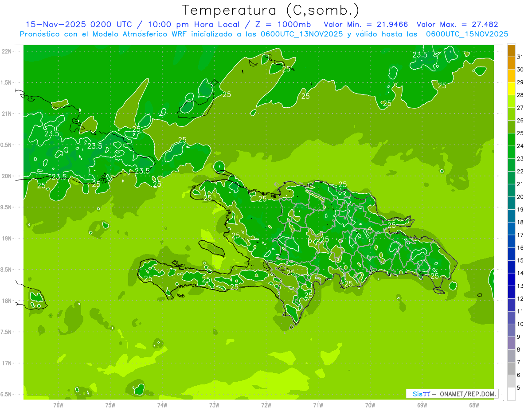Click the "22N" latitude label
Viewport: 532px width, 411px height.
tap(7, 51)
